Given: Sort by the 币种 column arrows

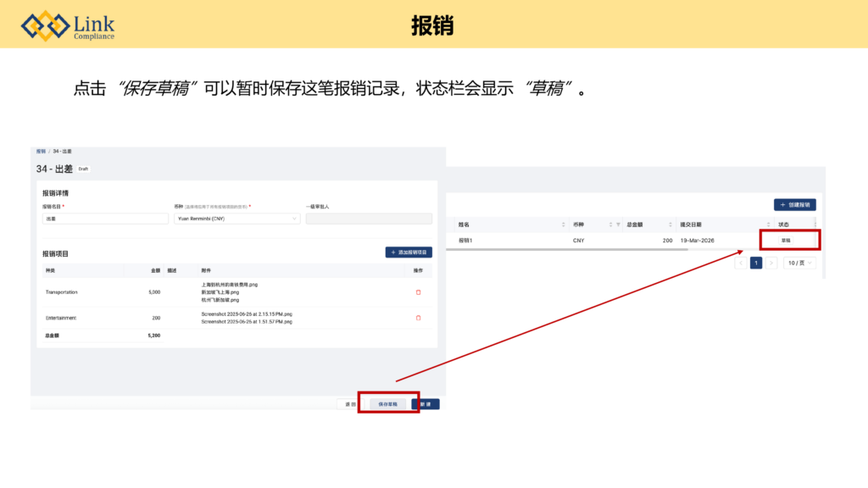Looking at the screenshot, I should click(x=609, y=225).
